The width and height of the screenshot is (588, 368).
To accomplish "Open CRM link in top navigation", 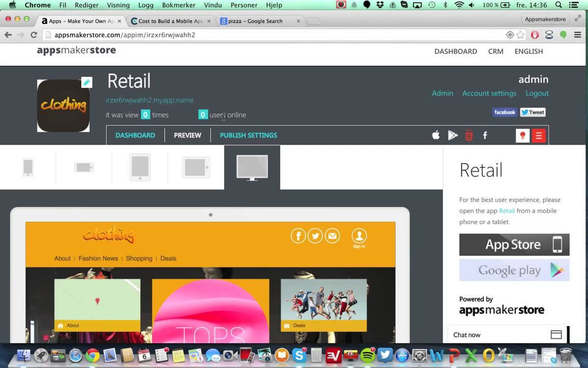I will coord(496,52).
